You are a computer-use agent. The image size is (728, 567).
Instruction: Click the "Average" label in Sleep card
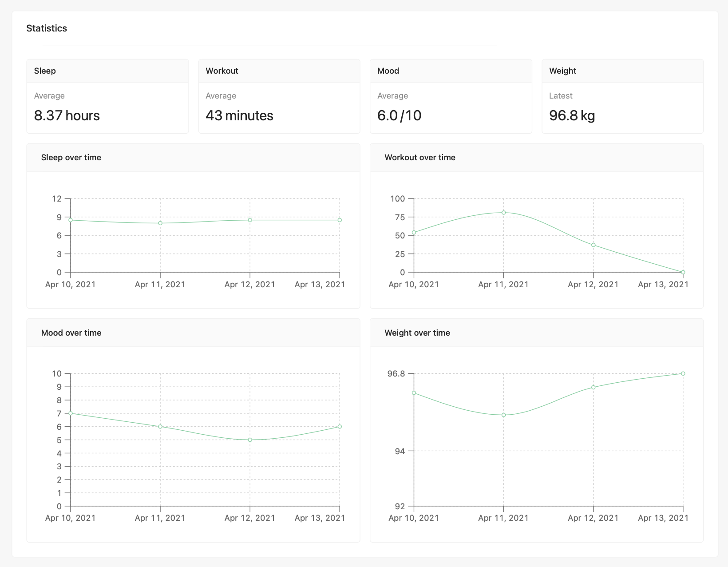(49, 96)
